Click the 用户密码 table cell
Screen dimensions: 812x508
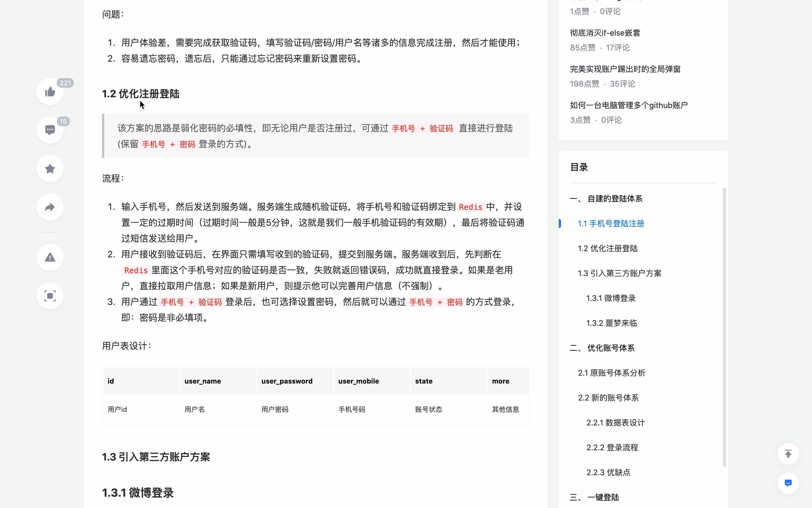pos(275,409)
